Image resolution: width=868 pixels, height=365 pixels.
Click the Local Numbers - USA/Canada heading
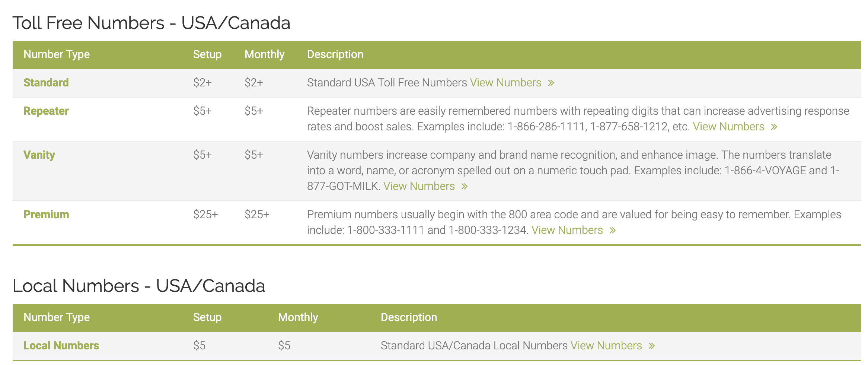(x=138, y=286)
